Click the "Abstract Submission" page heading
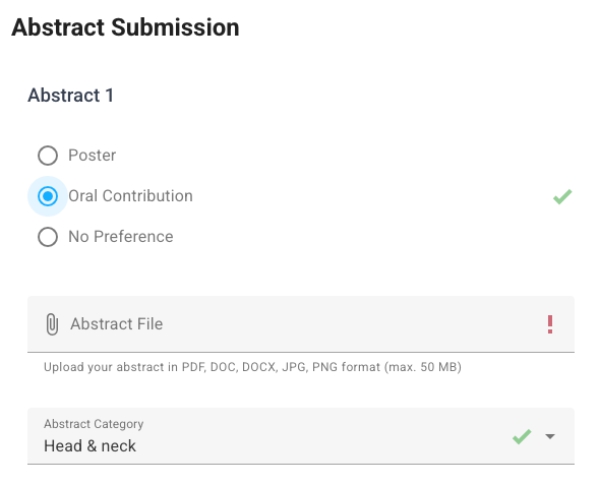Image resolution: width=600 pixels, height=485 pixels. pyautogui.click(x=125, y=27)
